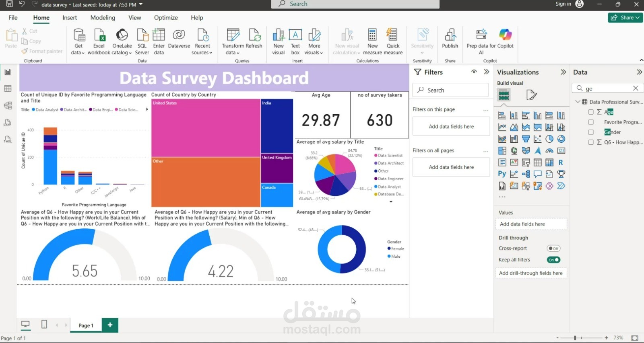The image size is (644, 343).
Task: Click the New measure button
Action: (x=373, y=42)
